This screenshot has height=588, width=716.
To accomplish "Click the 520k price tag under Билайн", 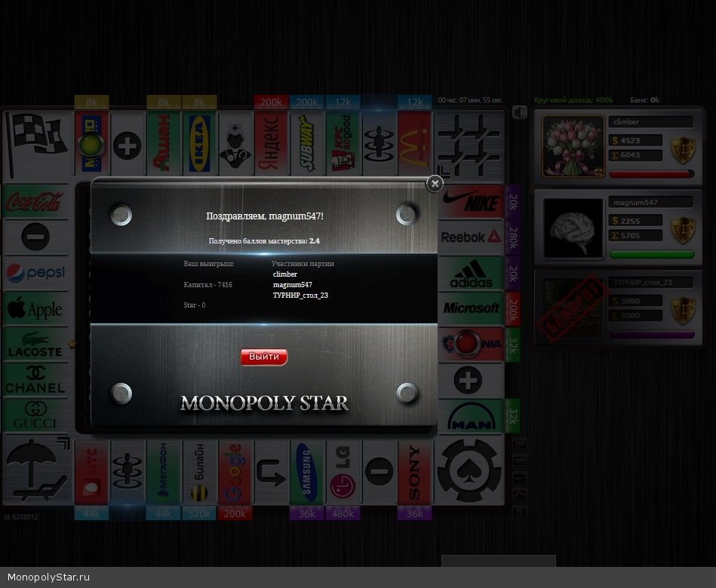I will (x=199, y=513).
